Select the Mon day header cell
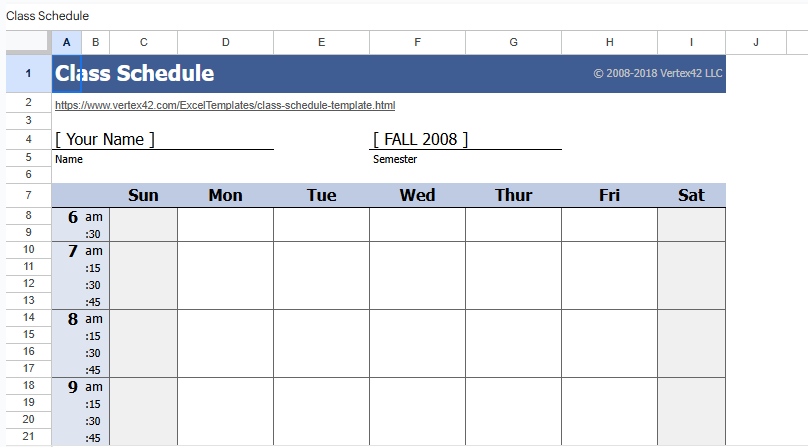 point(225,196)
